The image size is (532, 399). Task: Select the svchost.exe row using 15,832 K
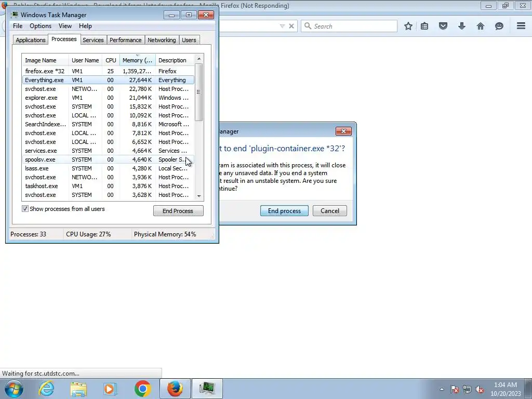pos(108,107)
